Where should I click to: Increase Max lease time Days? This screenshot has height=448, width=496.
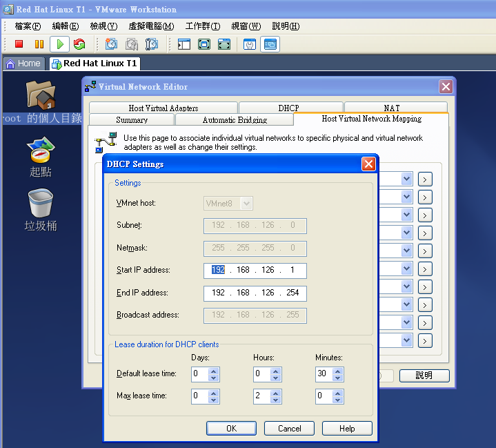(214, 393)
